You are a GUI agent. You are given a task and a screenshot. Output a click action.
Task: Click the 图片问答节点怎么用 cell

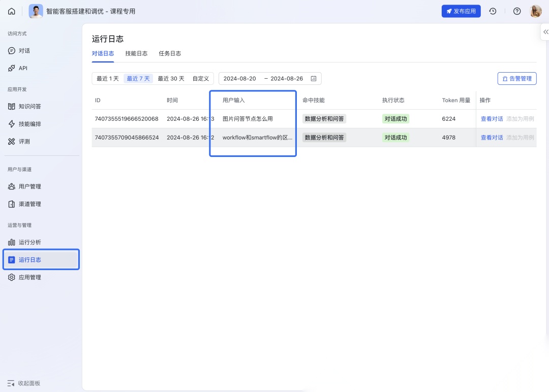248,119
